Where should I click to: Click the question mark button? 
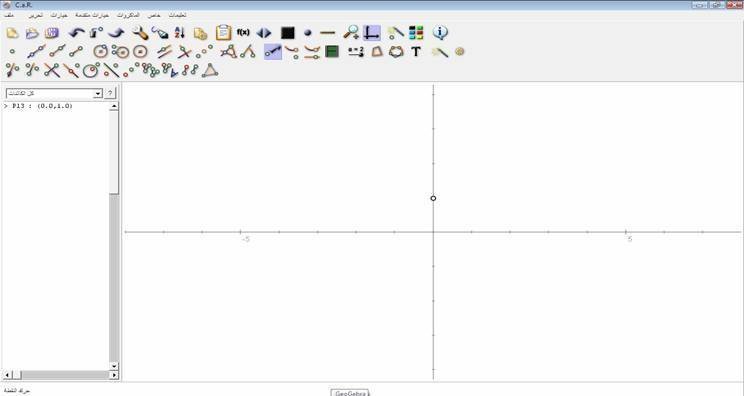[x=110, y=93]
